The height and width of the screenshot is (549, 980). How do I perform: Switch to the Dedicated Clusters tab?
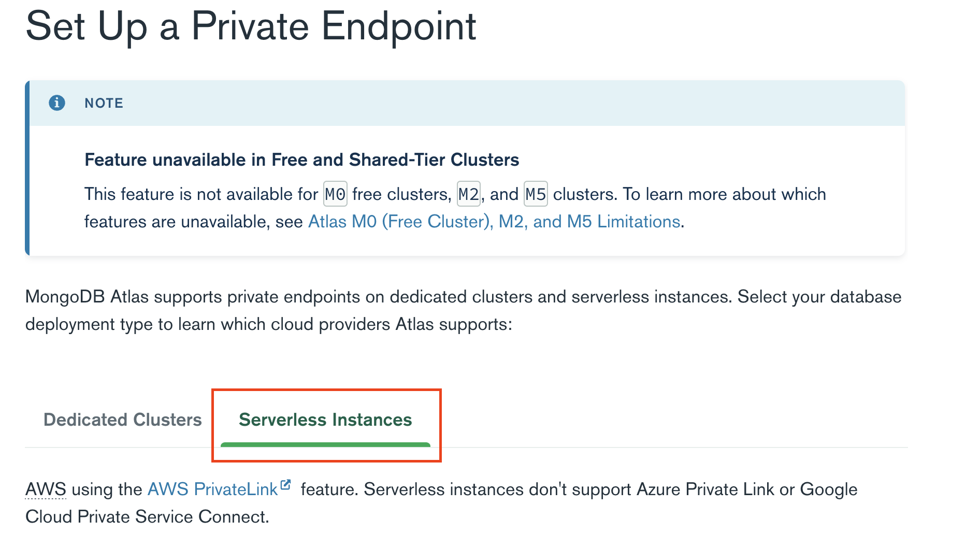click(x=123, y=420)
